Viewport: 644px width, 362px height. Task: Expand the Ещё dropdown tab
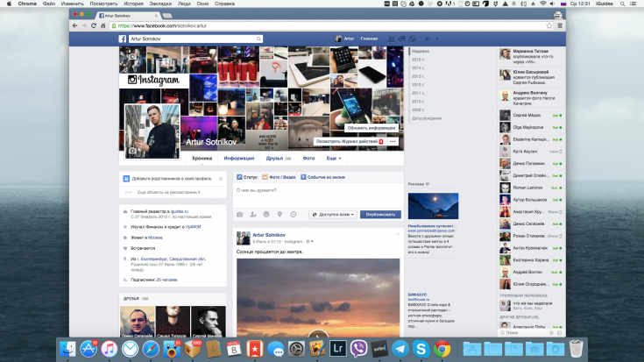(334, 159)
